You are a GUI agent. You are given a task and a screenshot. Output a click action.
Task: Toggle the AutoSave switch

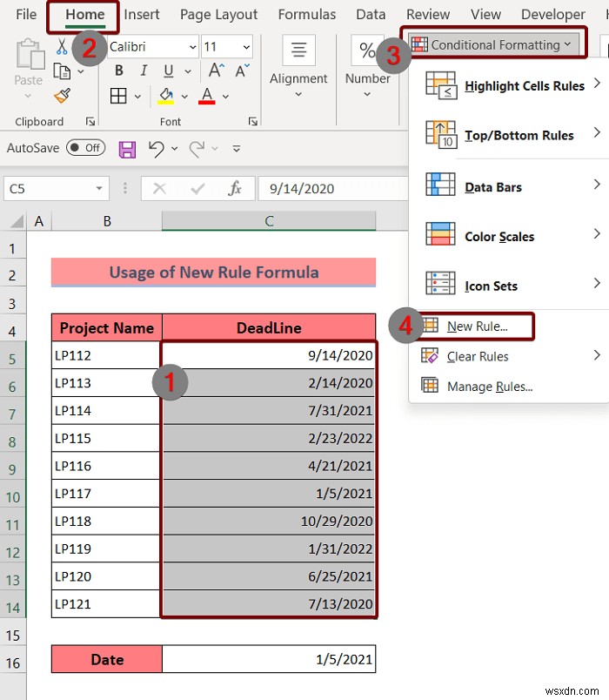(85, 148)
